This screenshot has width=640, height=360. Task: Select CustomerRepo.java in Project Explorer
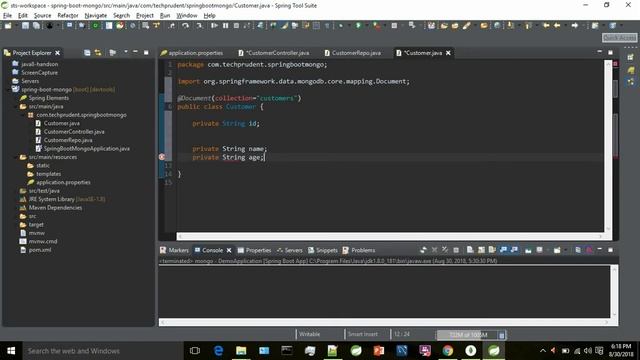coord(68,140)
